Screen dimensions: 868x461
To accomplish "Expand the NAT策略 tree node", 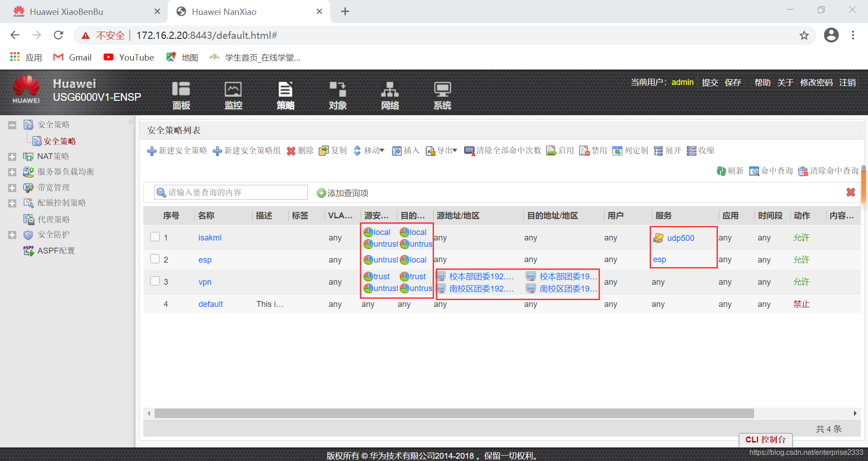I will coord(12,157).
